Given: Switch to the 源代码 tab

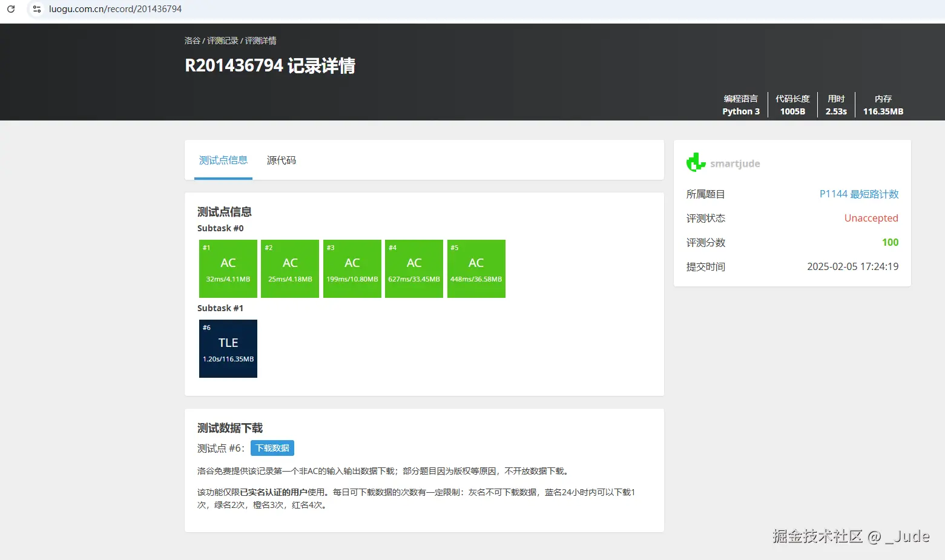Looking at the screenshot, I should pos(282,160).
